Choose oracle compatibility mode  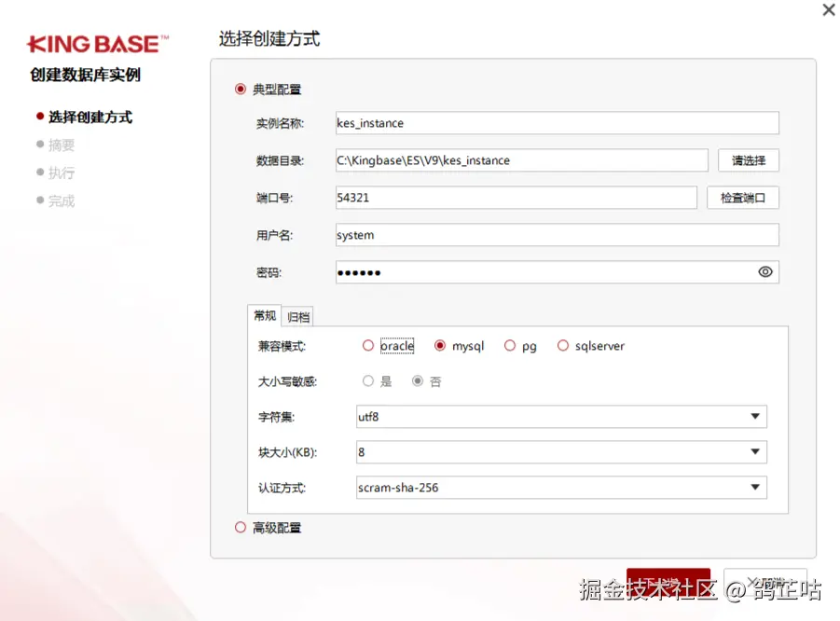(367, 346)
